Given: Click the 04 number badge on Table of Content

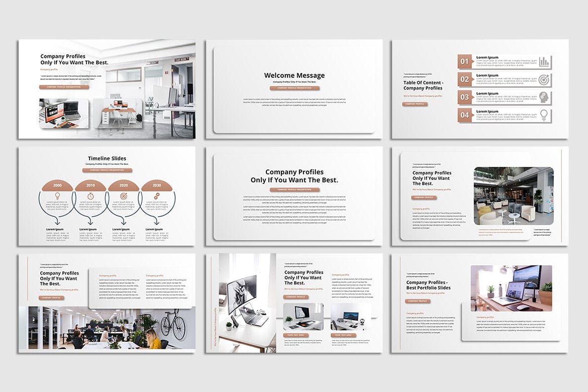Looking at the screenshot, I should tap(464, 116).
